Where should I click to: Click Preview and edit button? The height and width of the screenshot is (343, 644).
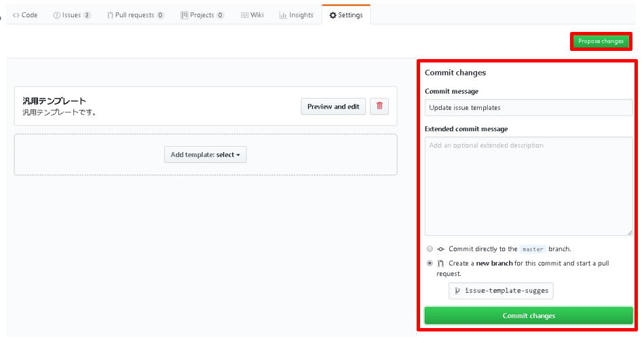click(x=333, y=107)
